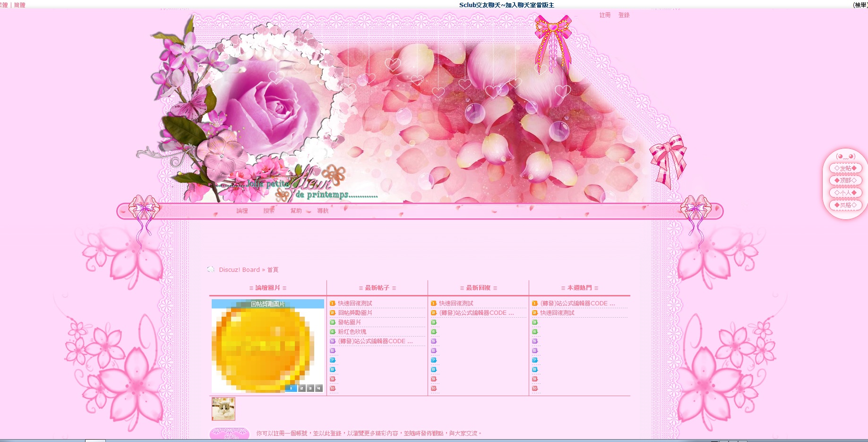Click the cat thumbnail below slideshow

click(223, 409)
